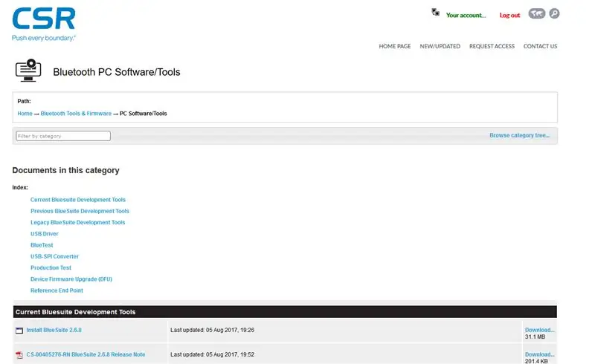Viewport: 595px width, 364px height.
Task: Open CONTACT US menu item
Action: (541, 46)
